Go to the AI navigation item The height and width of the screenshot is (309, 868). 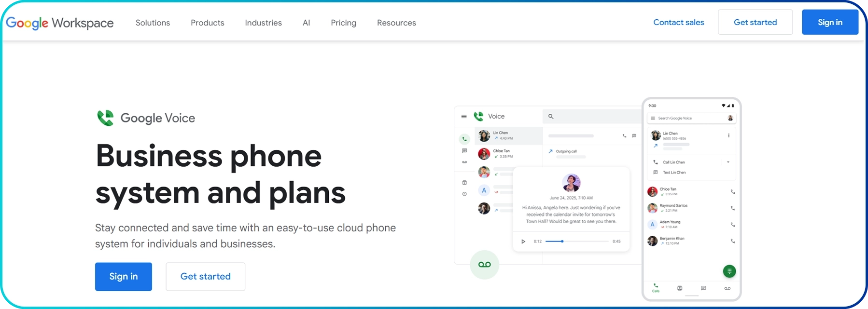click(306, 23)
